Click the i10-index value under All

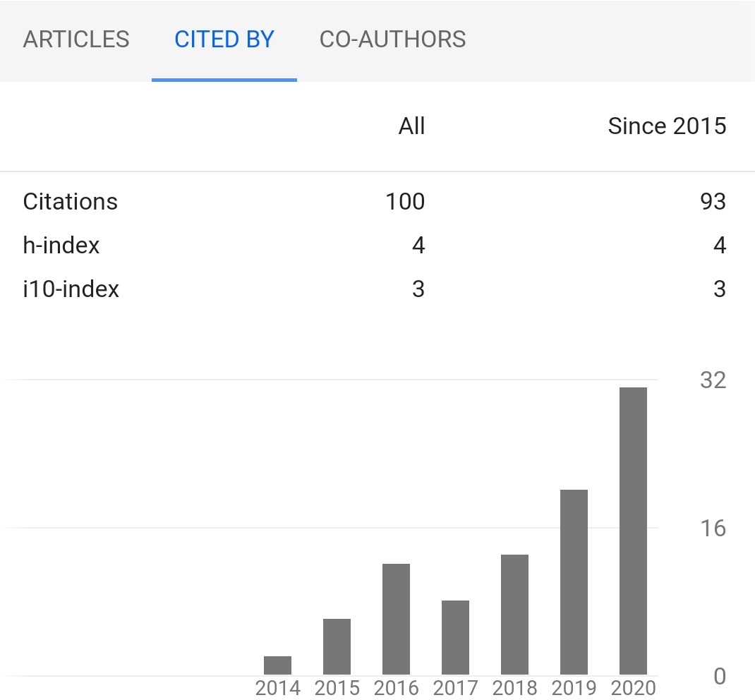pos(418,289)
